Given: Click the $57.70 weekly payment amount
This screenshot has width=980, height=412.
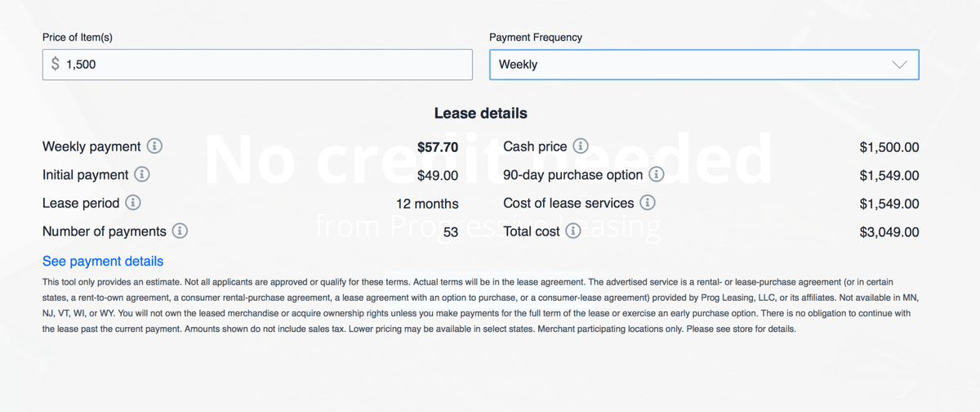Looking at the screenshot, I should [438, 147].
